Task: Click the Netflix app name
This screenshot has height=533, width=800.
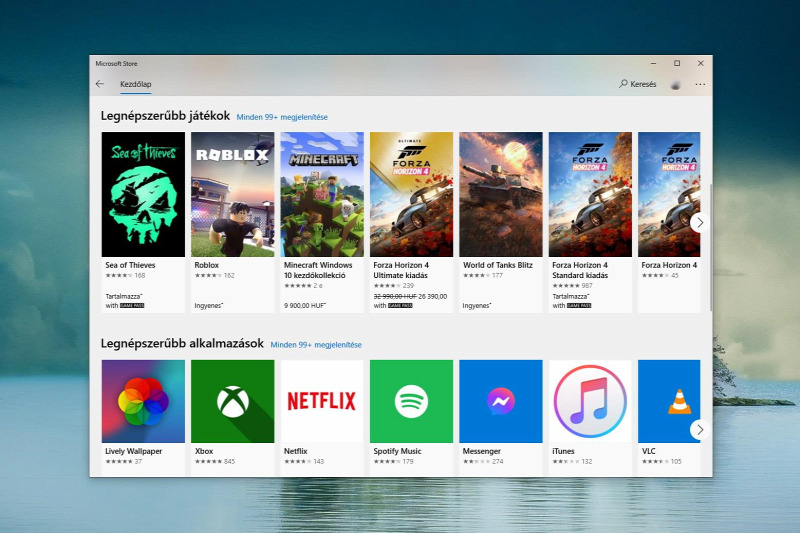Action: 295,451
